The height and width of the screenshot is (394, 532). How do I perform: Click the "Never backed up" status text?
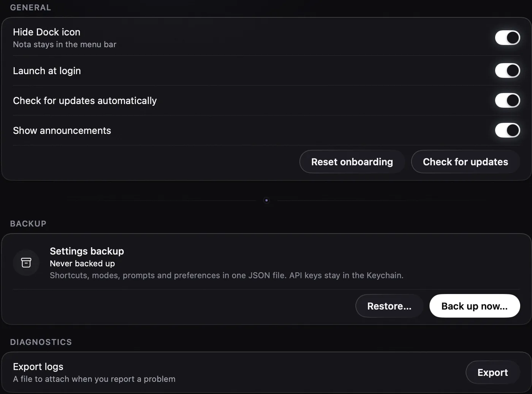click(x=82, y=264)
